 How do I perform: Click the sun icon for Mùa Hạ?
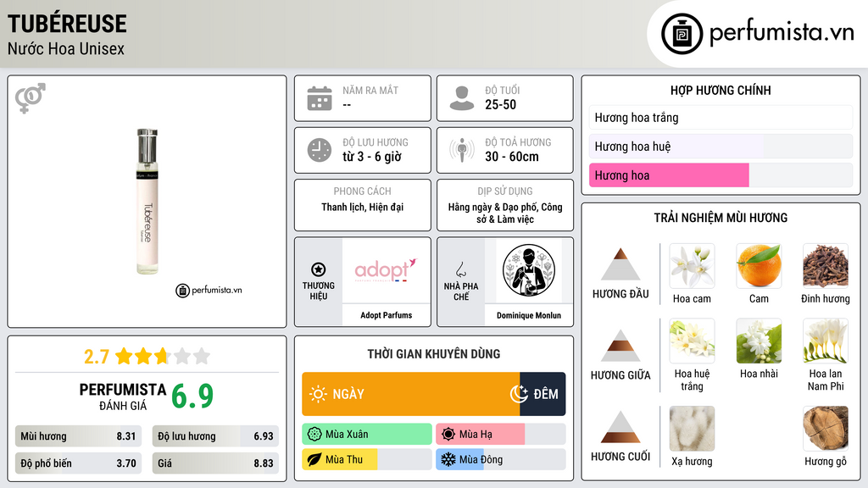448,435
